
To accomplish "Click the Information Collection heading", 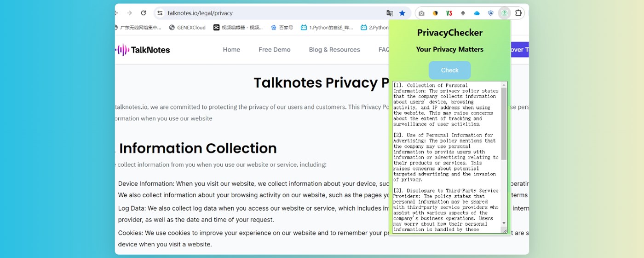I will (x=198, y=148).
